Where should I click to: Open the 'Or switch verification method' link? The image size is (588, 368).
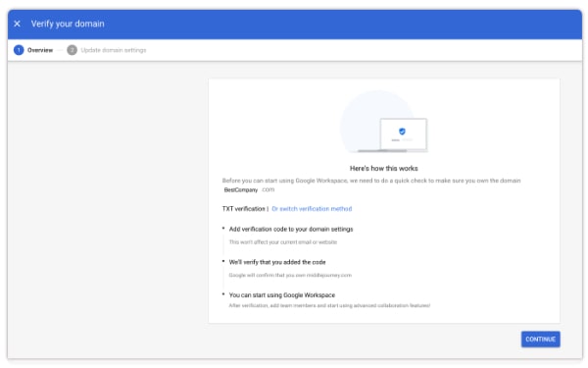pos(312,209)
